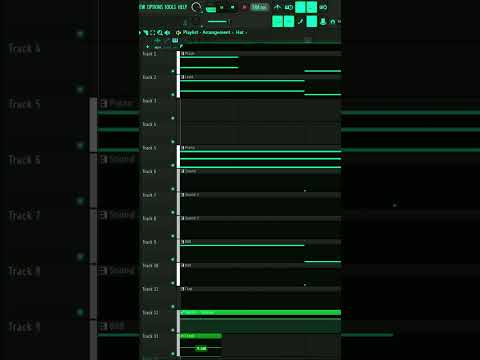Click the stop button in transport
480x360 pixels.
pyautogui.click(x=233, y=7)
